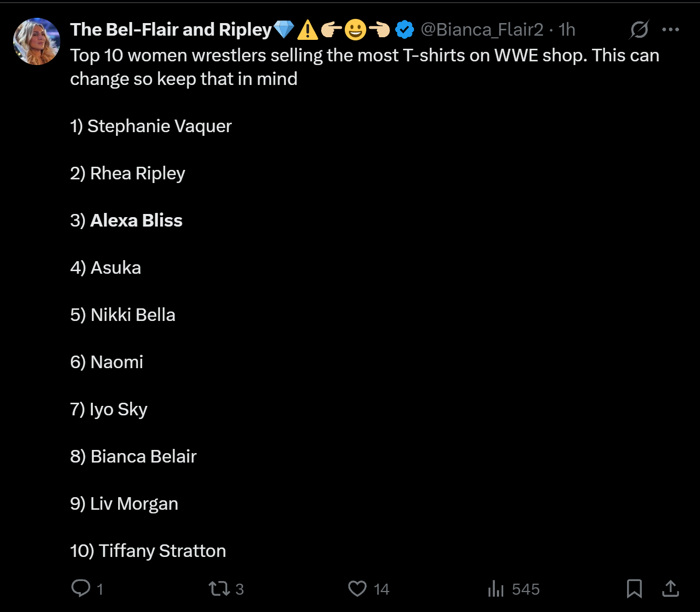700x612 pixels.
Task: Click the repost count 3
Action: (239, 589)
